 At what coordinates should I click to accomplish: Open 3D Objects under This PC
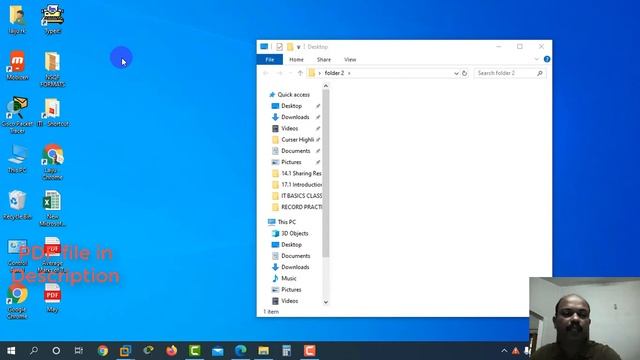pos(294,233)
